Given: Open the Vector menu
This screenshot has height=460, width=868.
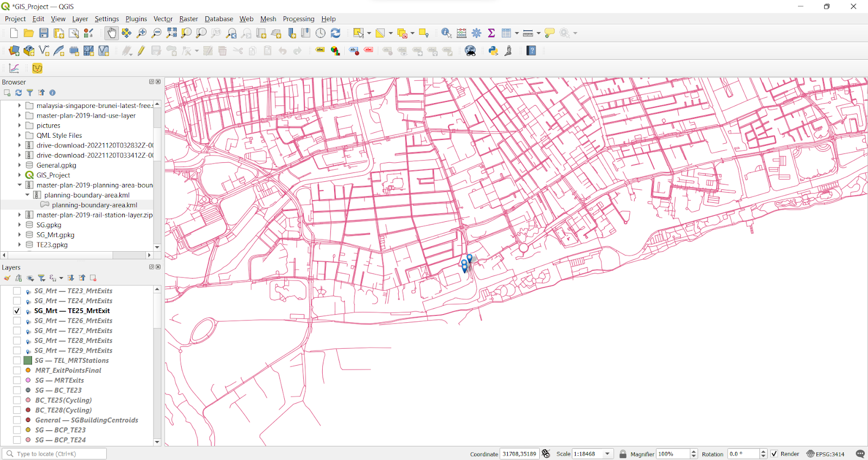Looking at the screenshot, I should pyautogui.click(x=163, y=19).
